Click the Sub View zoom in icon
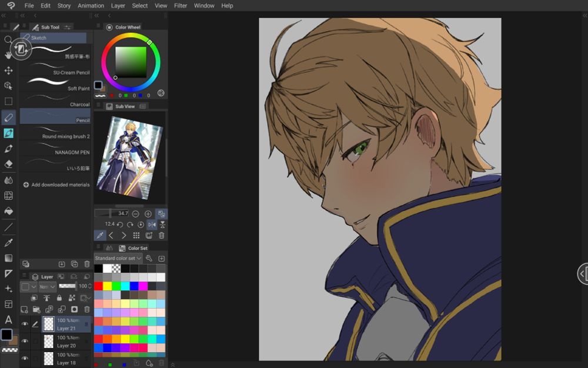Image resolution: width=588 pixels, height=368 pixels. coord(148,214)
